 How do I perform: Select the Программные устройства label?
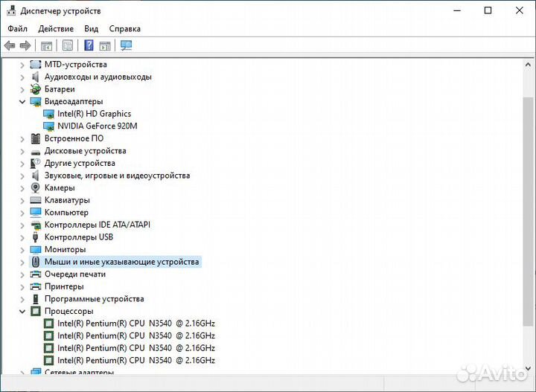[x=95, y=299]
